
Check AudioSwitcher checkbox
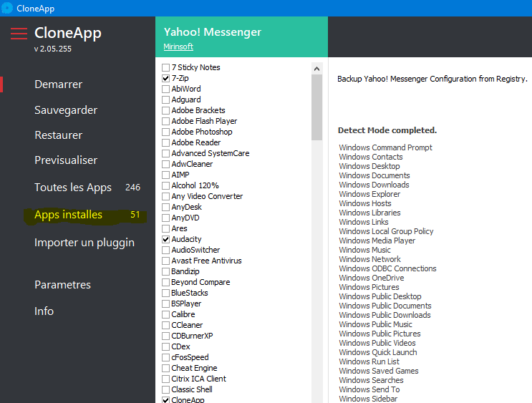pyautogui.click(x=165, y=250)
